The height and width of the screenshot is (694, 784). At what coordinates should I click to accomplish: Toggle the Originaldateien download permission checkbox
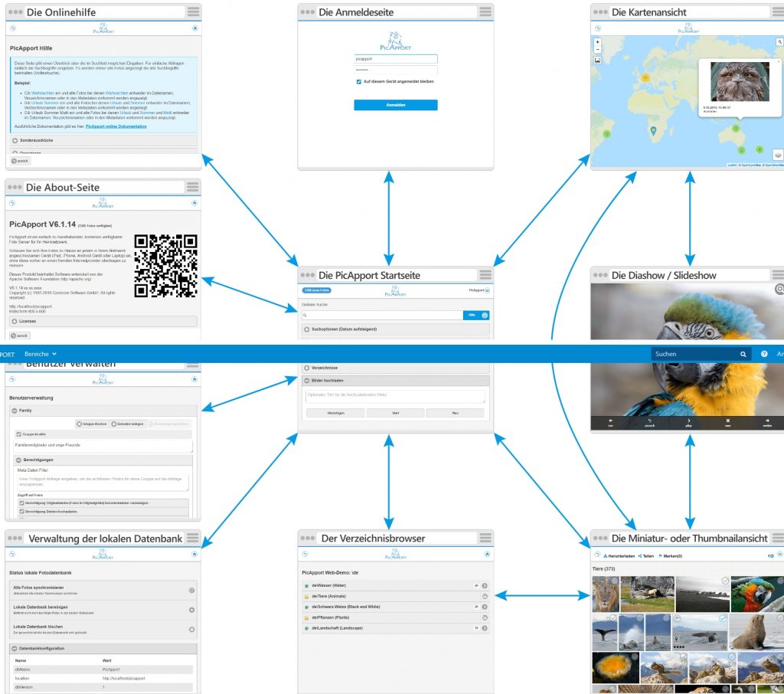tap(22, 502)
